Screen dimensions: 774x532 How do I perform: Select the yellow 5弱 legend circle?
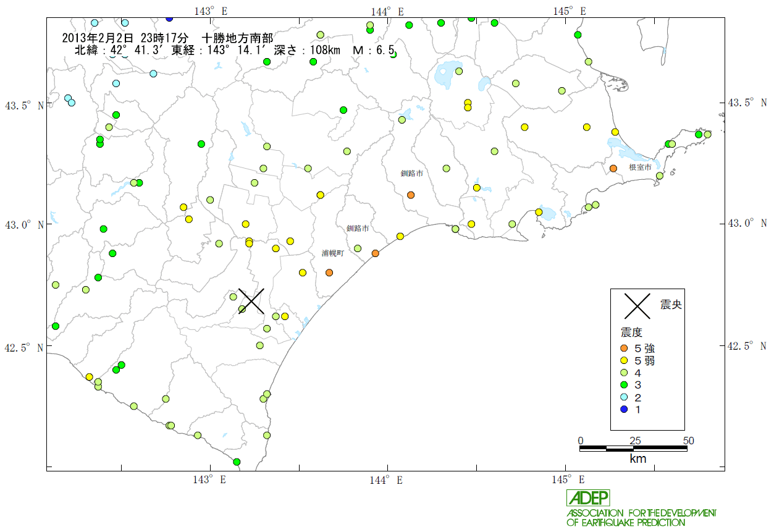click(x=623, y=360)
